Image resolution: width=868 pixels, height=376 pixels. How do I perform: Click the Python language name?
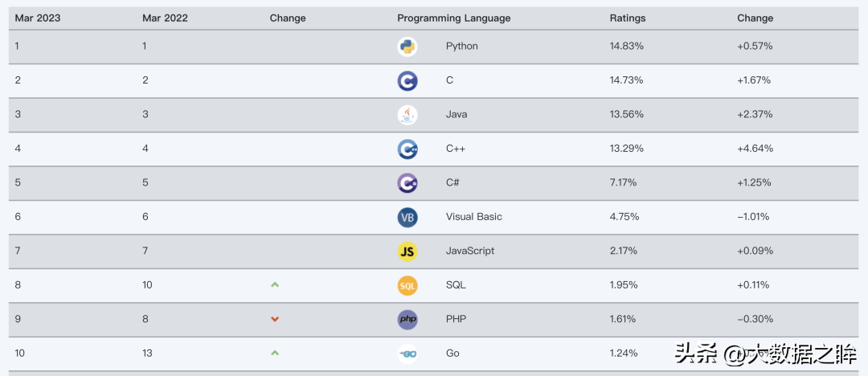pos(461,46)
